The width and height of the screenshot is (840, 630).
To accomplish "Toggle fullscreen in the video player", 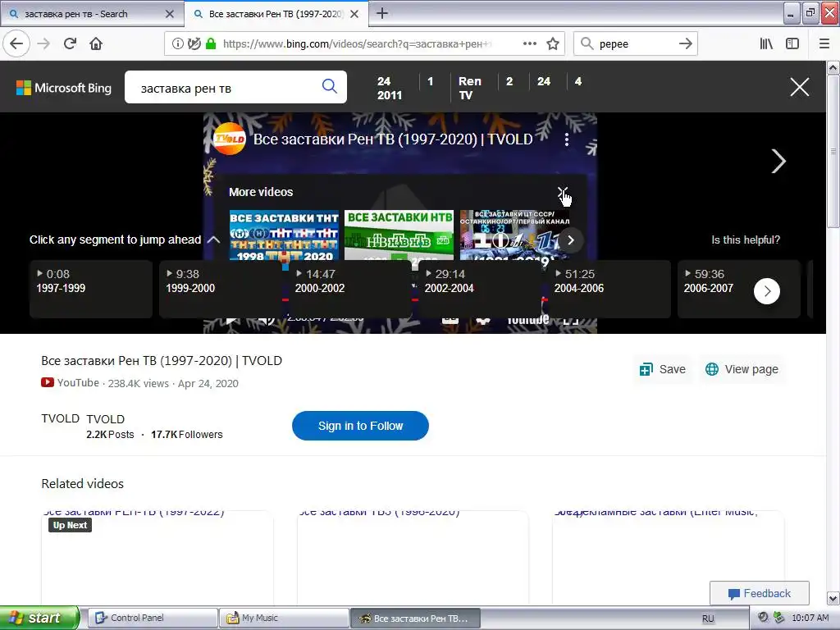I will (x=571, y=321).
